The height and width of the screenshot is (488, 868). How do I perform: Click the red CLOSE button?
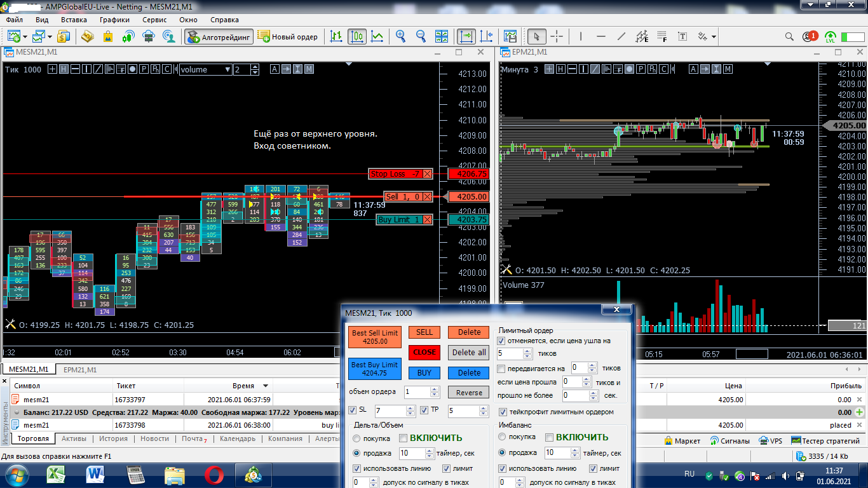pos(424,352)
